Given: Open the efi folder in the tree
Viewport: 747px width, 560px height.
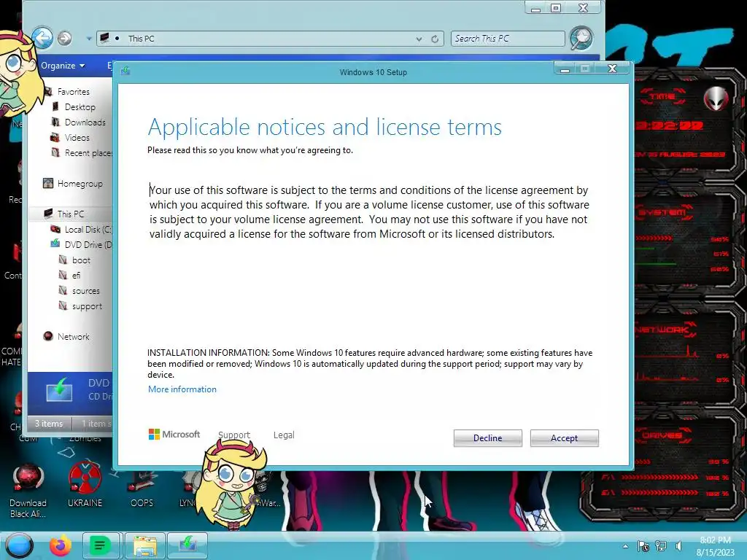Looking at the screenshot, I should 76,275.
